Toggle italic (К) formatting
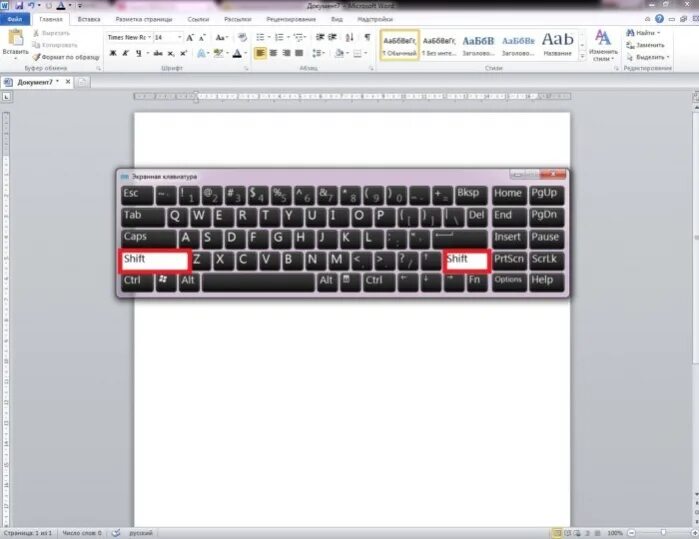The image size is (699, 539). tap(126, 53)
